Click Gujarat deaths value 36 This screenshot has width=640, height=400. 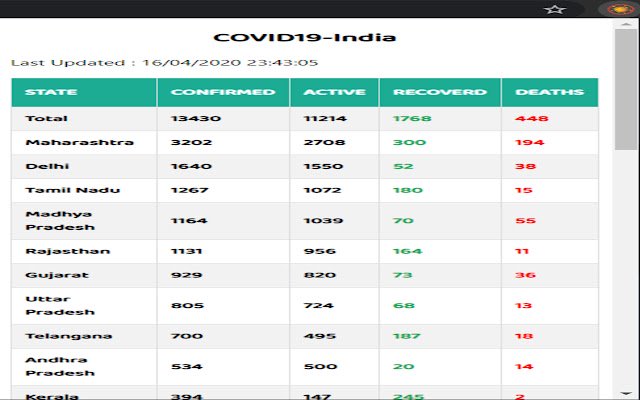click(x=525, y=275)
